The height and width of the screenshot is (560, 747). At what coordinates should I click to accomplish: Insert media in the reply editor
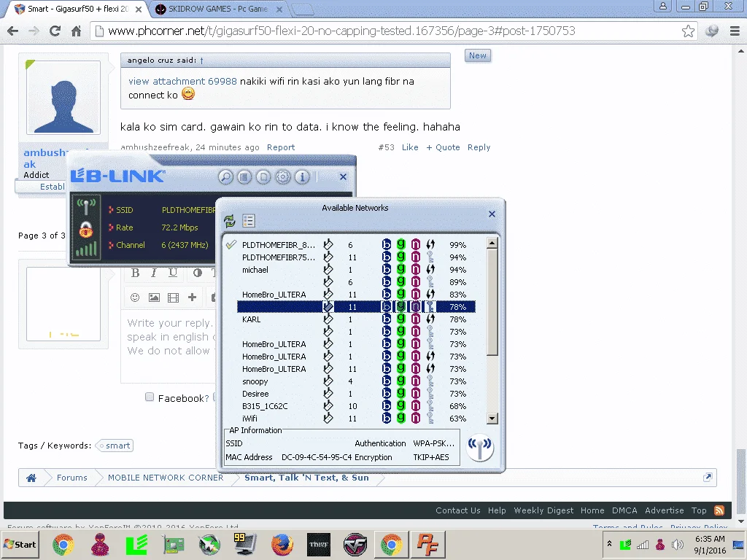[173, 297]
